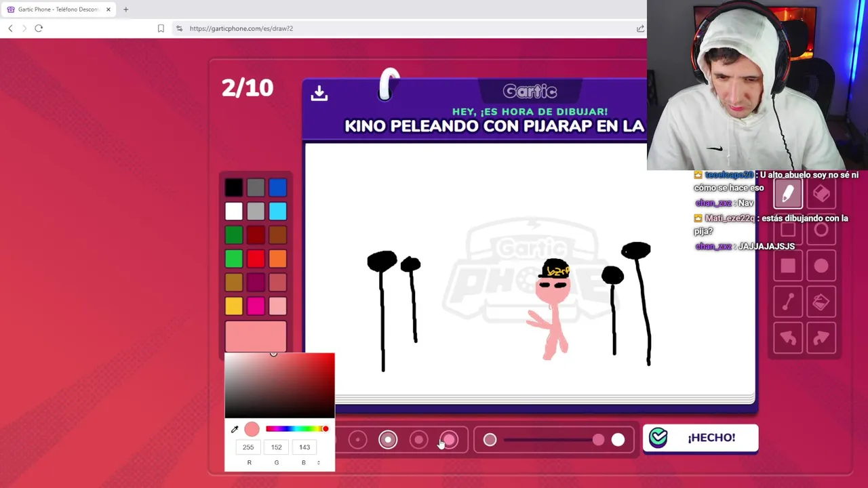Pick the black color swatch

tap(233, 188)
